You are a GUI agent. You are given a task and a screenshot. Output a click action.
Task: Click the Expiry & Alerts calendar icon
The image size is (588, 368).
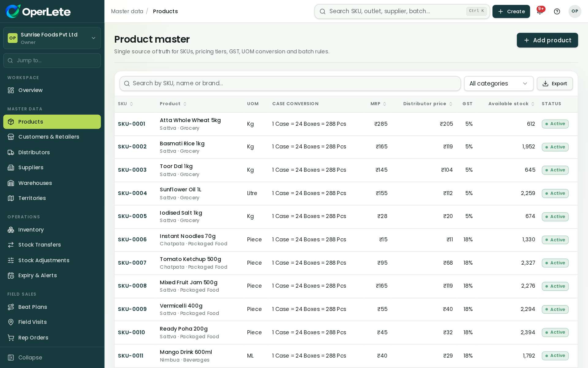coord(11,275)
